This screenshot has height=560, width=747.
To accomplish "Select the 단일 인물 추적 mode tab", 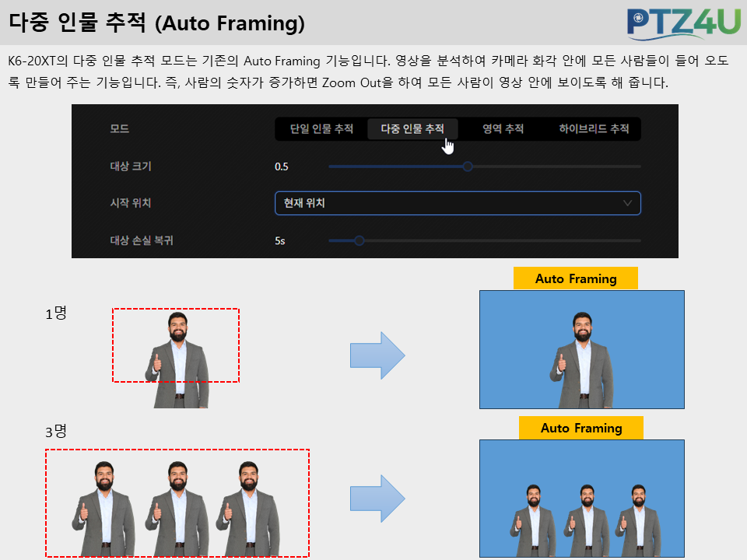I will click(321, 129).
